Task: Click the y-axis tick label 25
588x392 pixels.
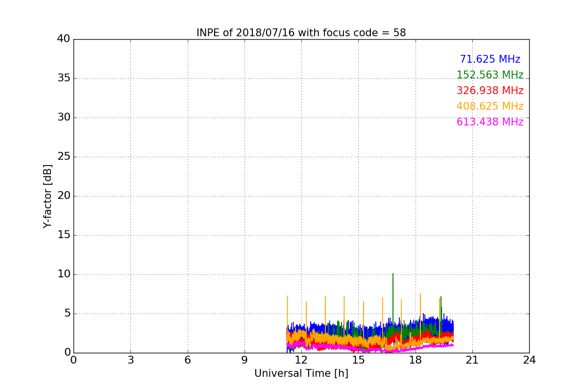Action: click(64, 157)
